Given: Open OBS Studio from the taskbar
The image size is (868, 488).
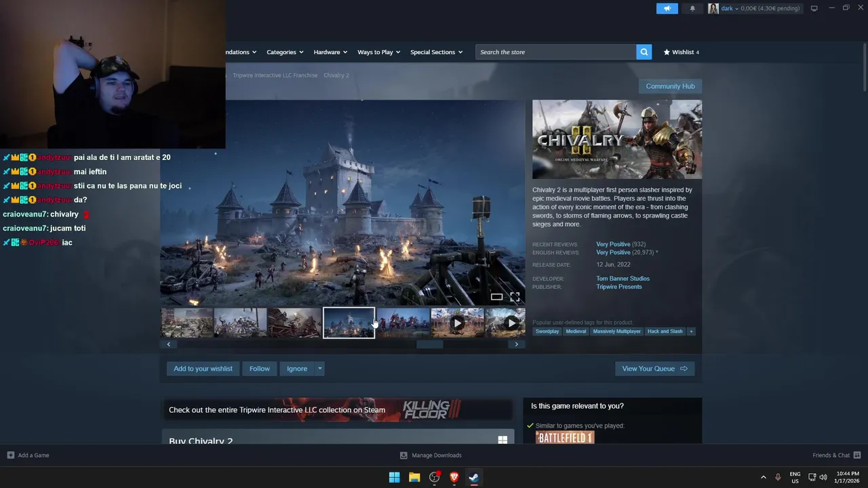Looking at the screenshot, I should tap(435, 477).
